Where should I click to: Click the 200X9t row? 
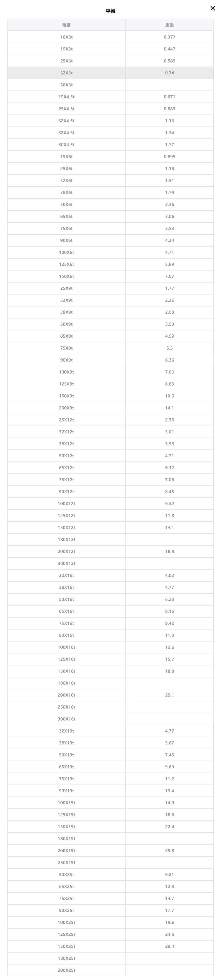[110, 408]
